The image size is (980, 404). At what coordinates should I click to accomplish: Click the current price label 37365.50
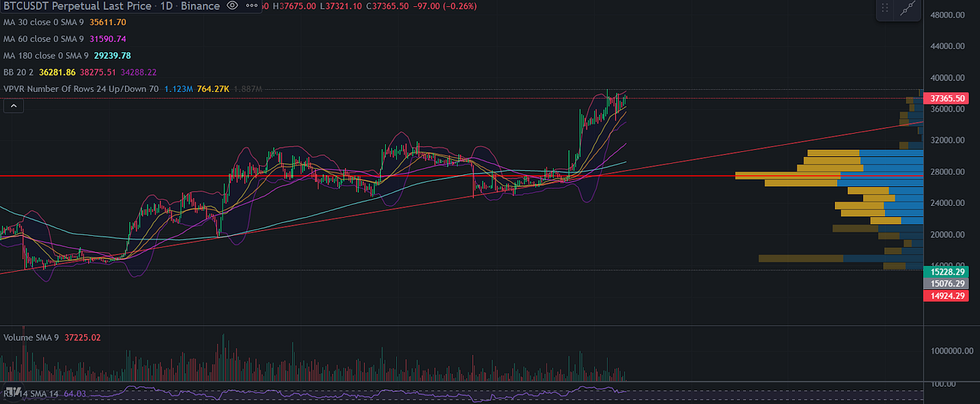(946, 99)
